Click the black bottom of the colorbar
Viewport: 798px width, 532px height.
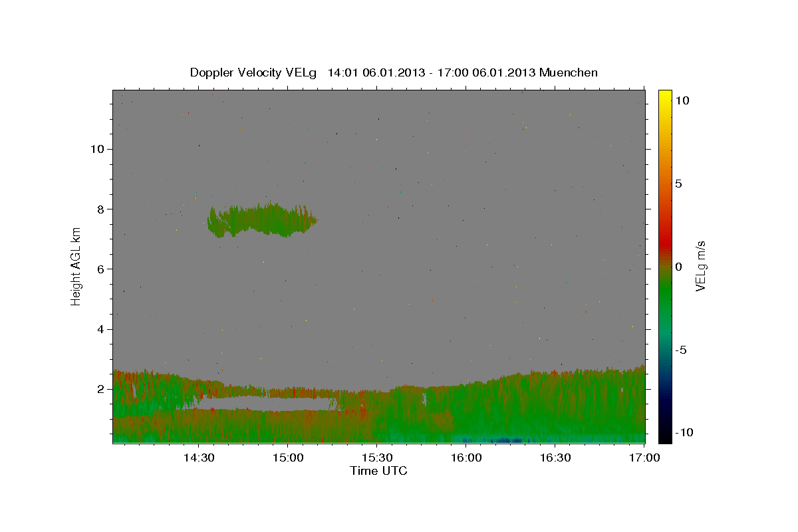[x=665, y=436]
